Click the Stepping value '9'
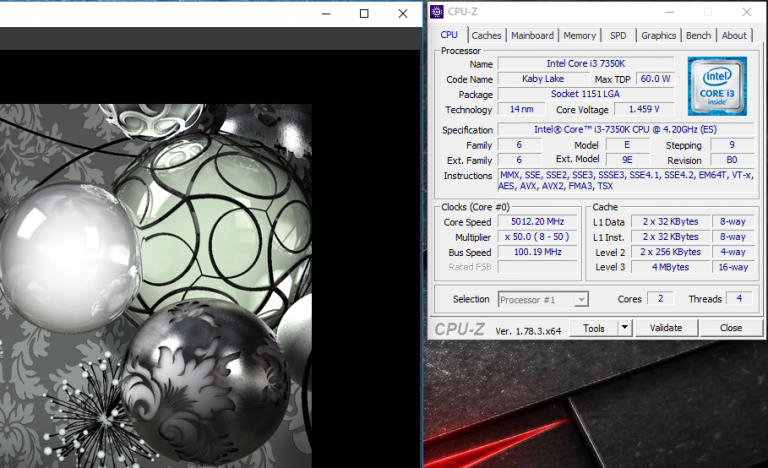The width and height of the screenshot is (768, 468). point(732,145)
